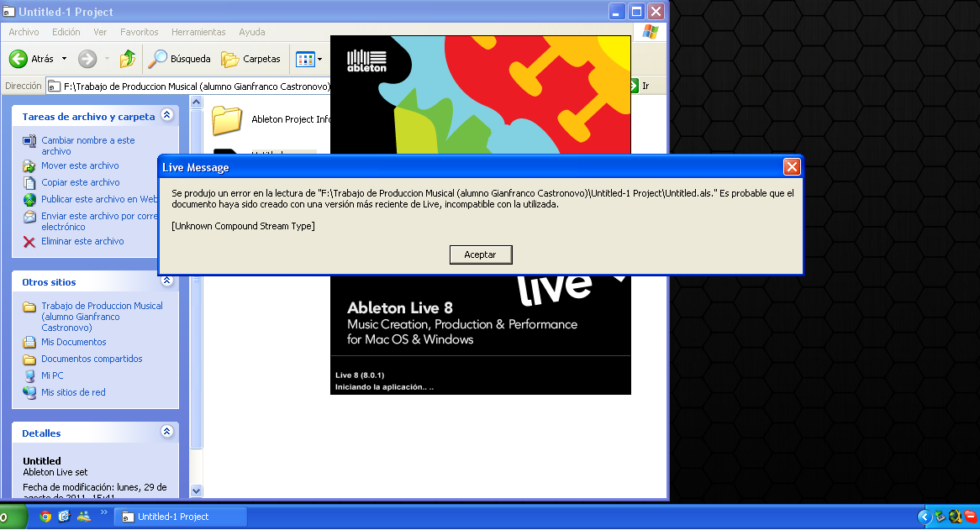Click the up-one-level folder icon

[126, 59]
